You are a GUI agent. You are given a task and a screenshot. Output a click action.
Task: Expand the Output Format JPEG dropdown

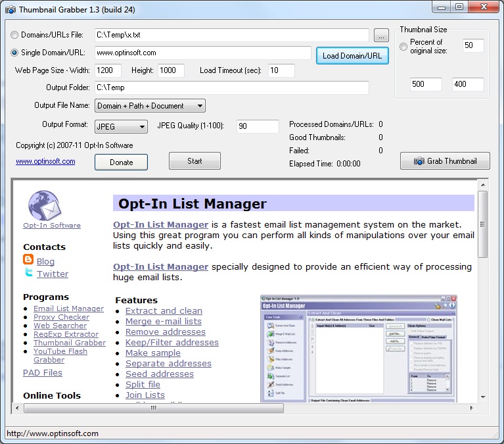(121, 126)
